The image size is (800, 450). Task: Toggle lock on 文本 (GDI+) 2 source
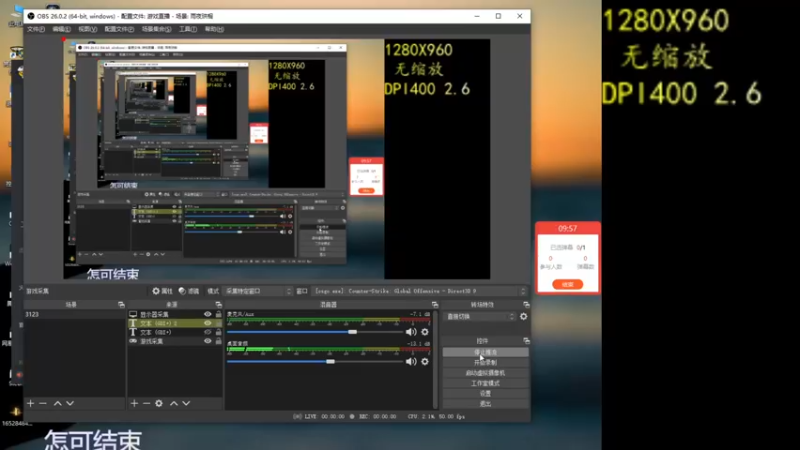pos(218,323)
